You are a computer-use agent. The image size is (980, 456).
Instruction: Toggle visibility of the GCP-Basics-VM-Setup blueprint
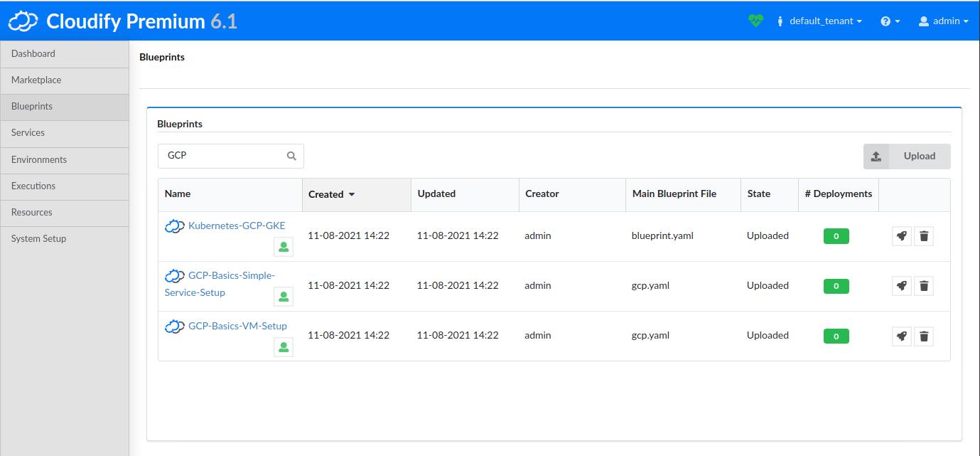point(284,346)
